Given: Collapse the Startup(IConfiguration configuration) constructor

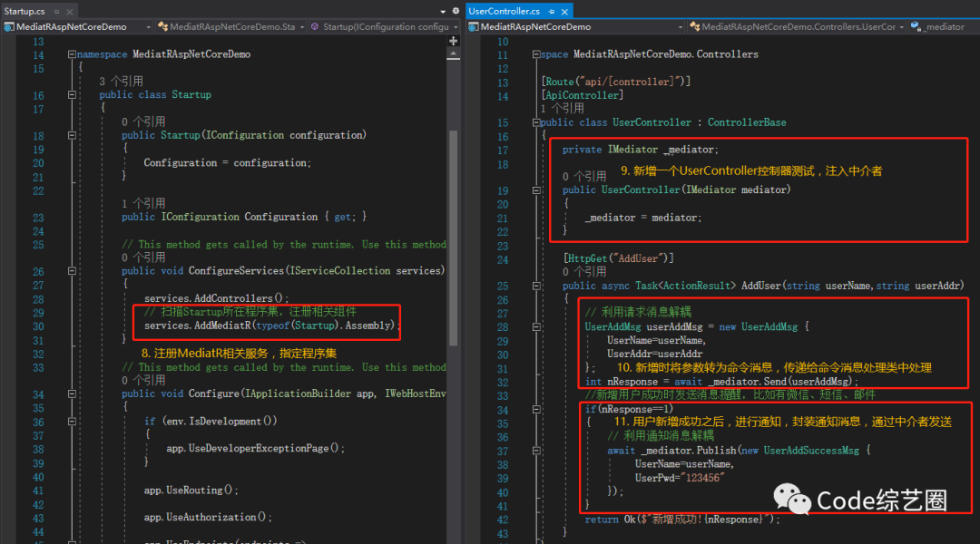Looking at the screenshot, I should (72, 135).
